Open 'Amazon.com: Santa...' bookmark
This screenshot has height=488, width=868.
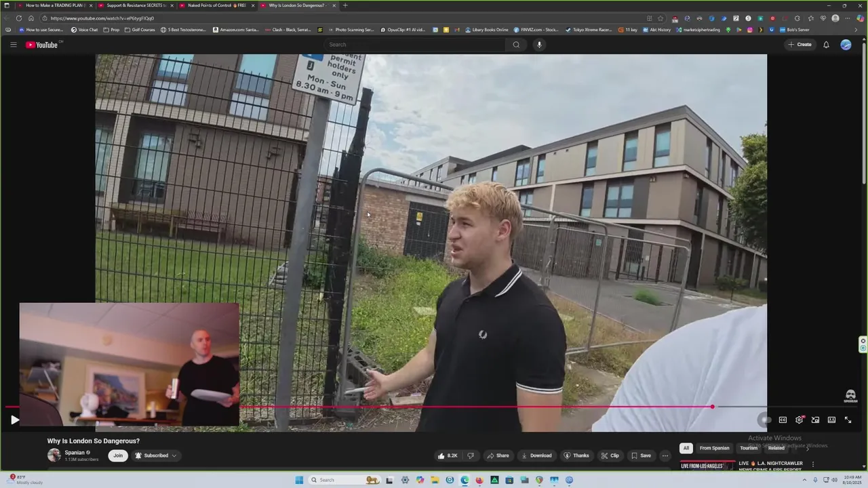pos(236,30)
